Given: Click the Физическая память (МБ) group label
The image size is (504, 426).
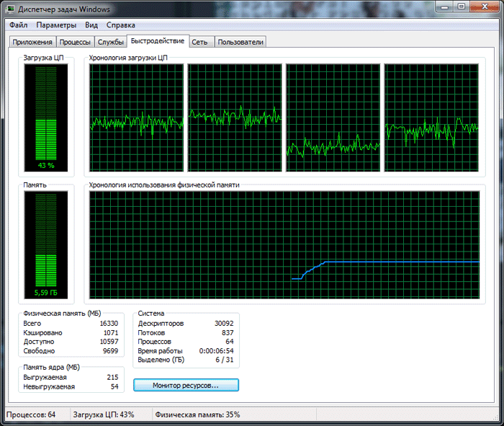Looking at the screenshot, I should (x=62, y=314).
